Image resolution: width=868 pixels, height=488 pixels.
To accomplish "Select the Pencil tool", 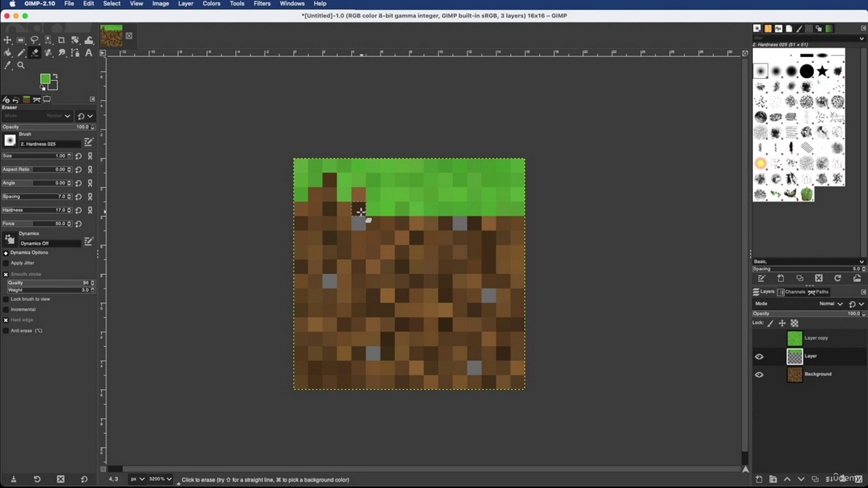I will click(21, 53).
